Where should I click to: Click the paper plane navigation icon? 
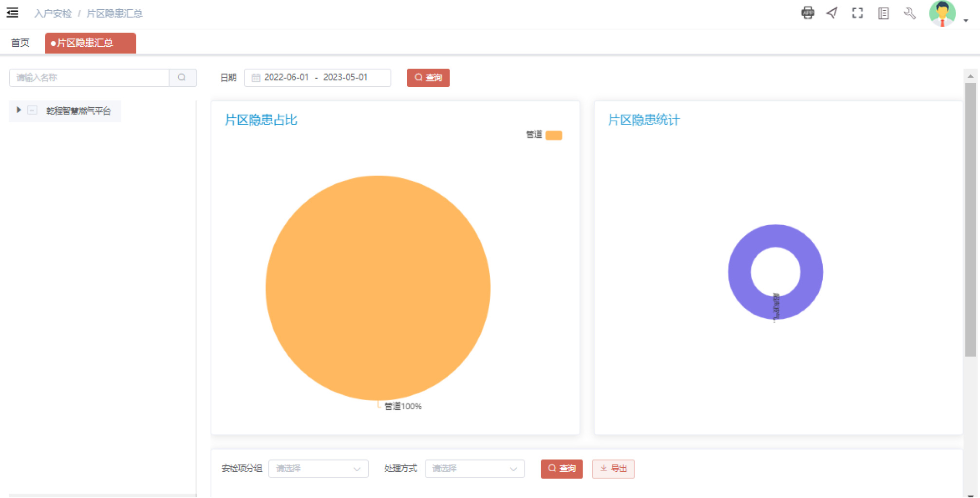point(832,13)
